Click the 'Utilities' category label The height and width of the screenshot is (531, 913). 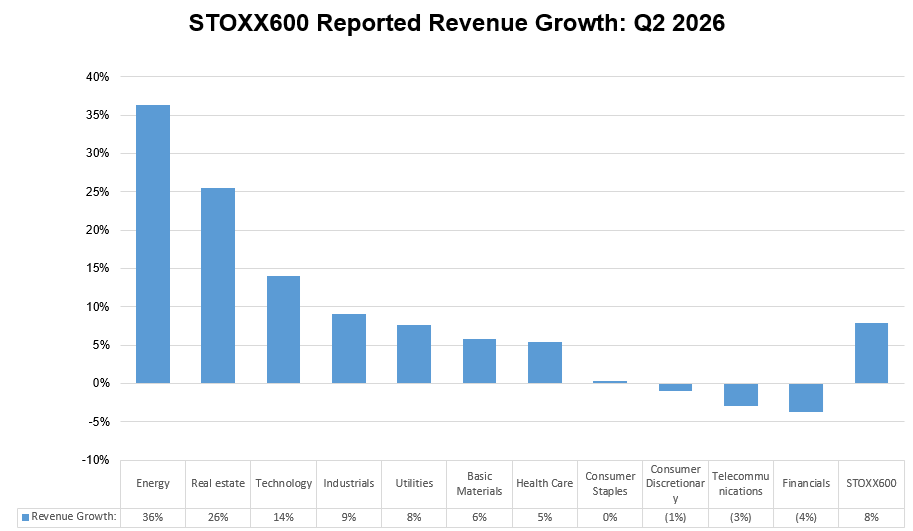click(414, 483)
